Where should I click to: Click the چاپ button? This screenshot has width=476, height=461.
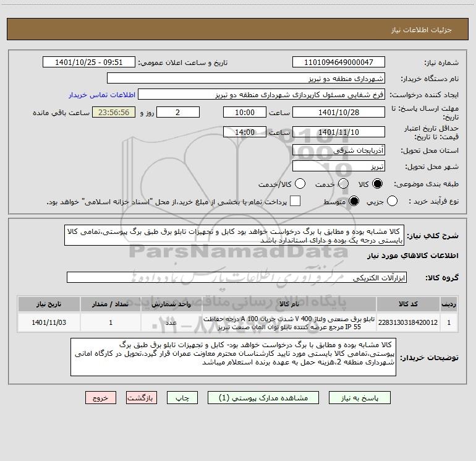182,398
